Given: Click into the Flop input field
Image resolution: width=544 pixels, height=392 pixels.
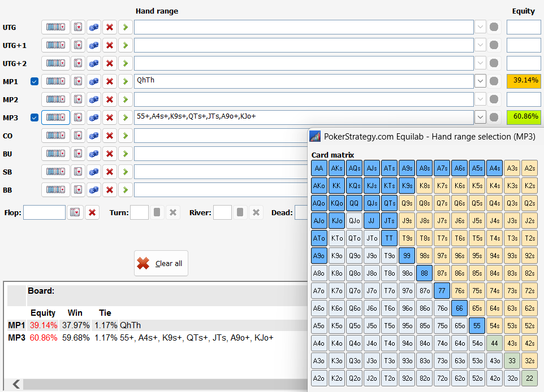Looking at the screenshot, I should pos(44,212).
